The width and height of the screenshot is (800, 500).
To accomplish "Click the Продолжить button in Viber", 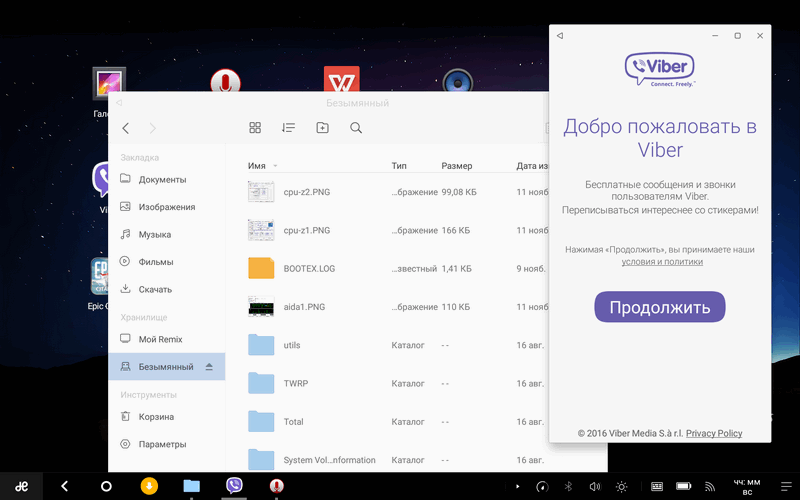I will (660, 307).
